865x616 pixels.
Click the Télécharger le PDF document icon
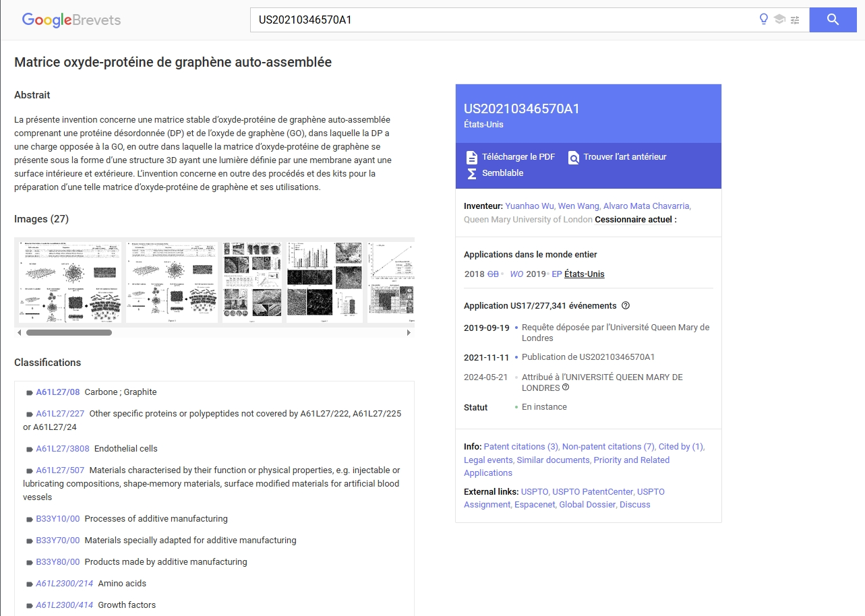(472, 157)
